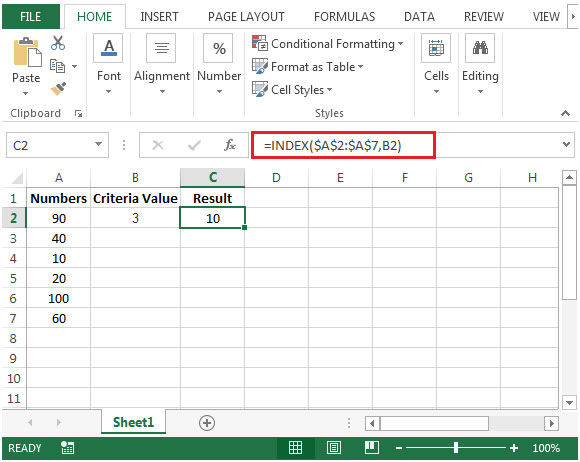Select cell B2 containing value 3
Image resolution: width=580 pixels, height=462 pixels.
pos(135,218)
